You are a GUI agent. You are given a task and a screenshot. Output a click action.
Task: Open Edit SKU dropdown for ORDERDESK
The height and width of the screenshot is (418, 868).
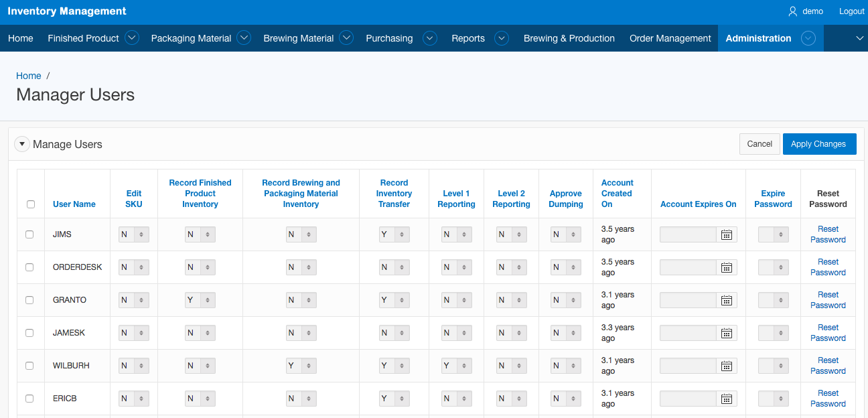coord(134,267)
